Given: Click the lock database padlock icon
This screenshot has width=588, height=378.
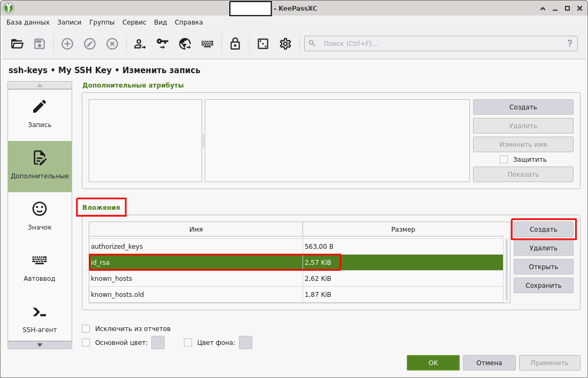Looking at the screenshot, I should [235, 44].
